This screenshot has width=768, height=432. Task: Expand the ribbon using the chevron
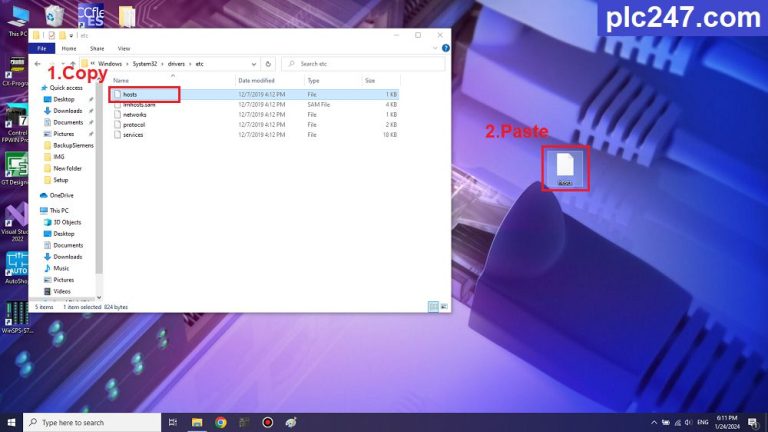click(x=435, y=47)
